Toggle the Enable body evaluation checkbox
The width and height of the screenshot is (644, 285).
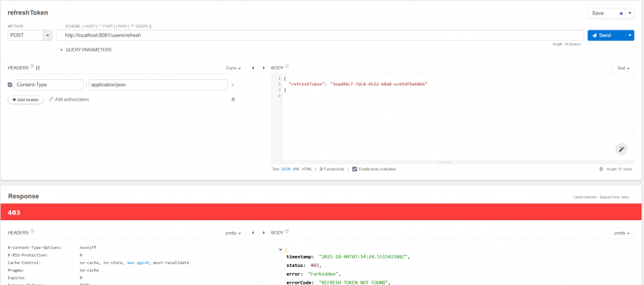tap(355, 169)
